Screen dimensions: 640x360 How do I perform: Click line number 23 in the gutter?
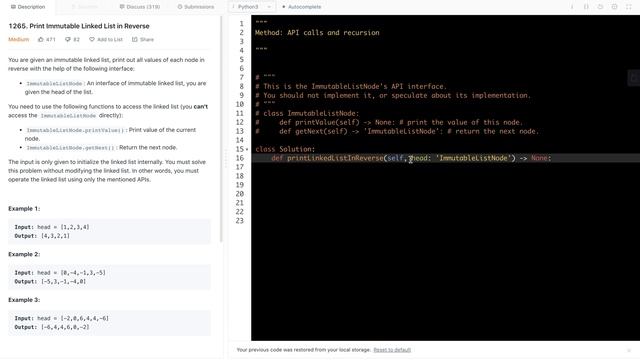[240, 221]
